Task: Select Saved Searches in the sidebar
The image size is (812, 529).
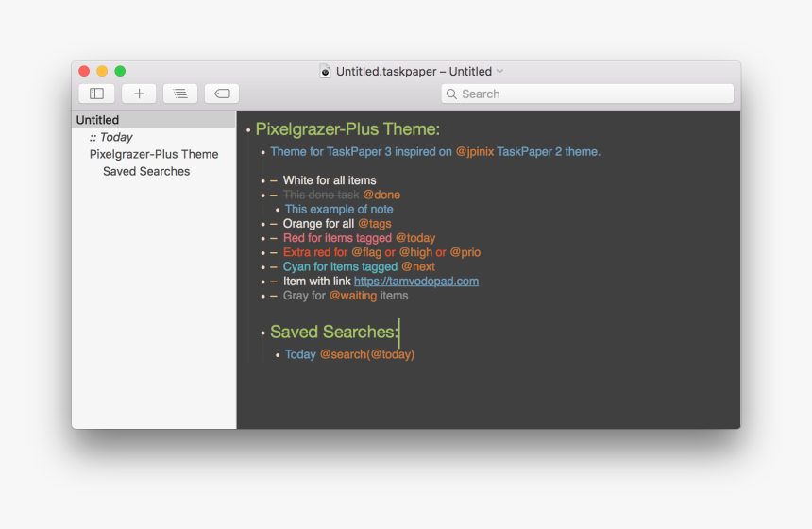Action: point(146,171)
